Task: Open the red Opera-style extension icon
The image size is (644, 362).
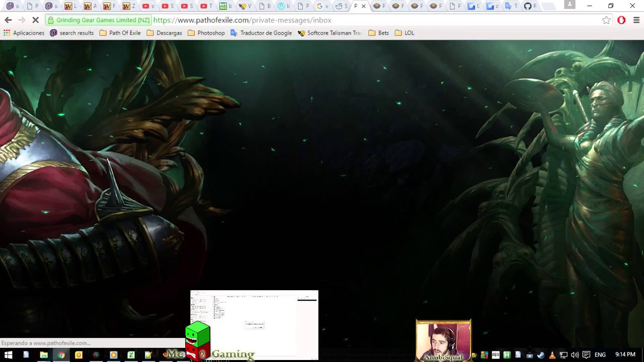Action: pyautogui.click(x=621, y=20)
